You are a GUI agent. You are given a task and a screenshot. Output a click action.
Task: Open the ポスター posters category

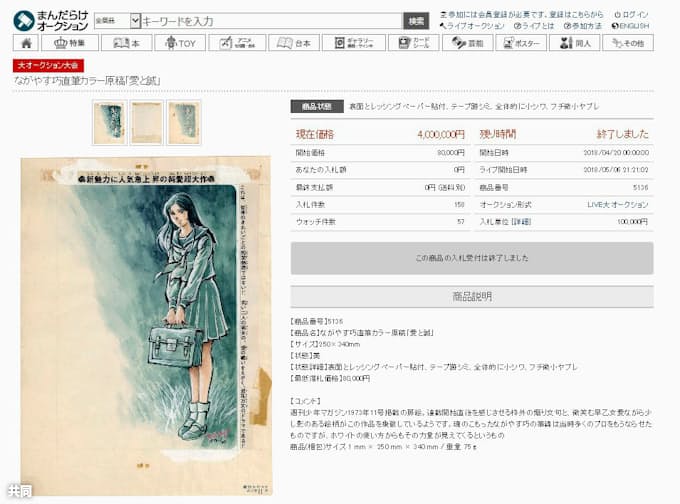point(521,43)
